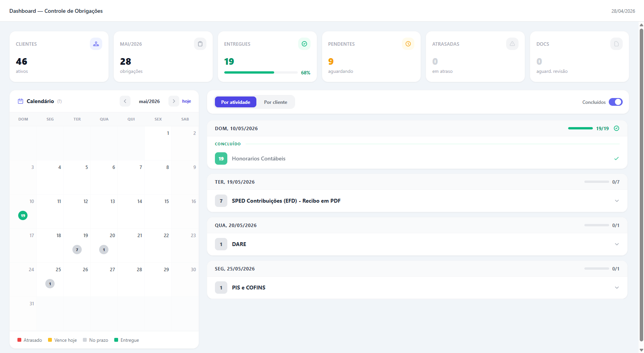This screenshot has height=353, width=644.
Task: Click the QUA, 20/05/2026 group header
Action: coord(417,225)
